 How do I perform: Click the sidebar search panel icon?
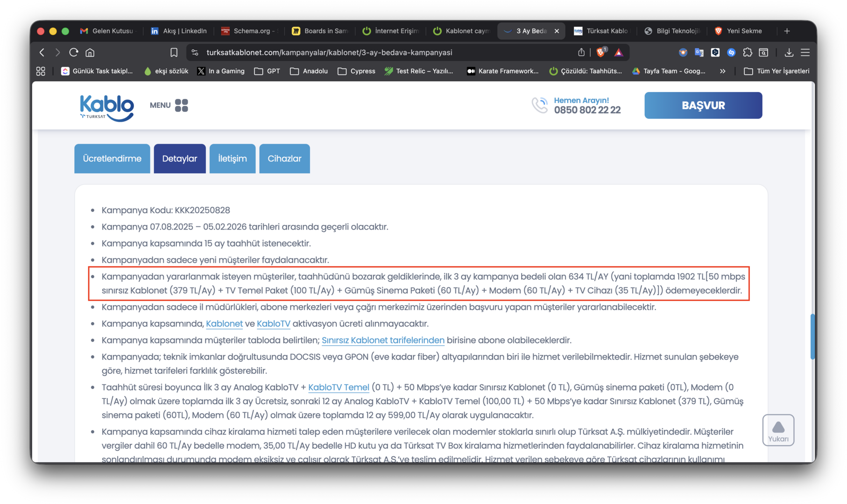(x=763, y=52)
